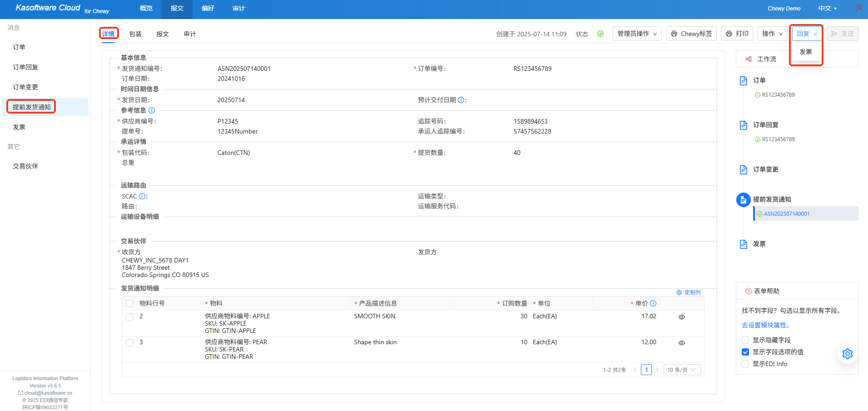Click the 发送 send button

coord(843,34)
